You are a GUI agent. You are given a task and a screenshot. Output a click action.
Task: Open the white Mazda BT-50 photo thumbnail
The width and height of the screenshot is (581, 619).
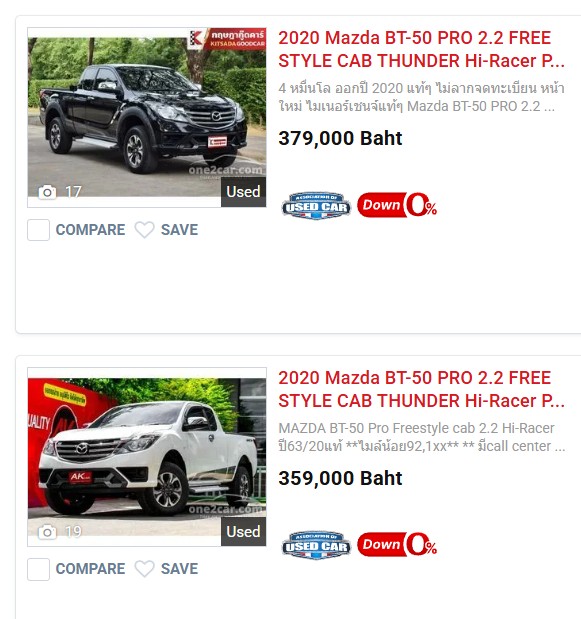pos(147,457)
